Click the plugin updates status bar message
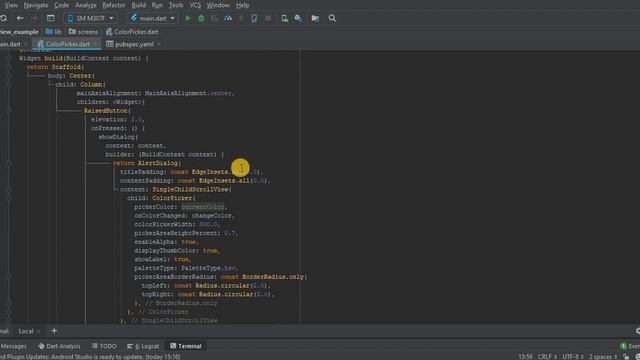 click(90, 357)
